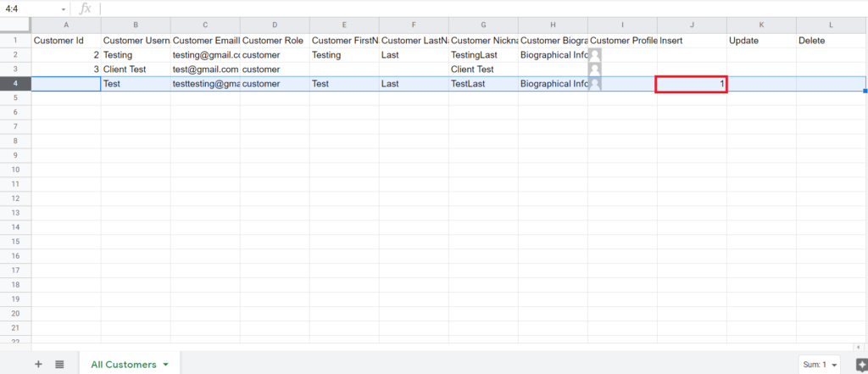Select column E header
This screenshot has height=374, width=868.
pyautogui.click(x=344, y=25)
